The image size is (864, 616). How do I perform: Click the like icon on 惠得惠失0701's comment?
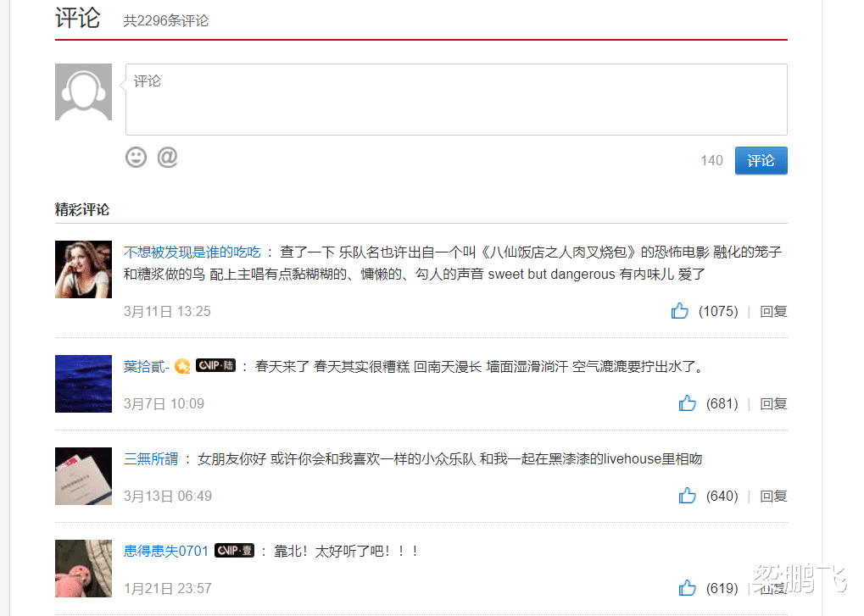(x=688, y=587)
